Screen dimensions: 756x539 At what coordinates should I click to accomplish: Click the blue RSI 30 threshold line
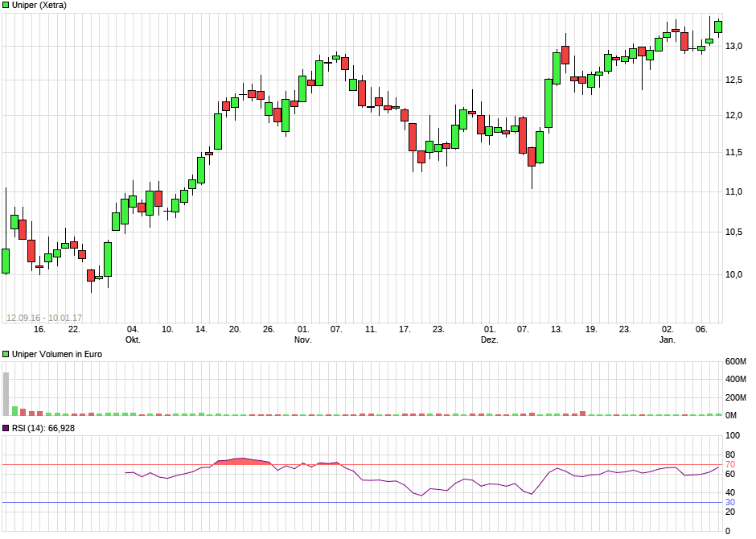[362, 500]
